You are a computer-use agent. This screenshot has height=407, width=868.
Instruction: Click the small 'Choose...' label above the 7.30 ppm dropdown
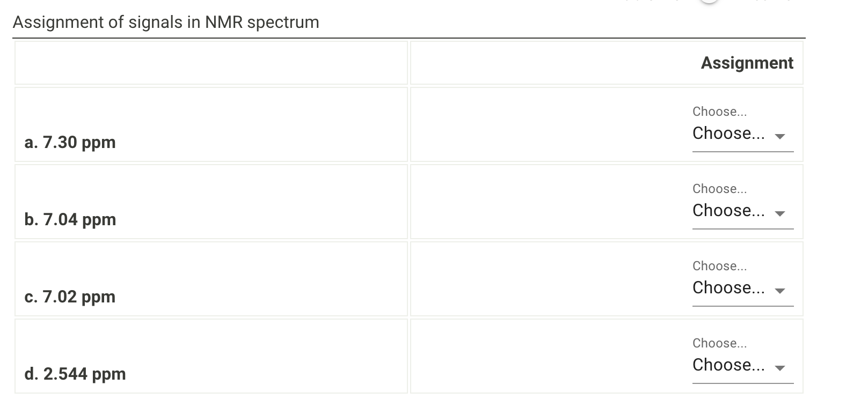pos(719,112)
